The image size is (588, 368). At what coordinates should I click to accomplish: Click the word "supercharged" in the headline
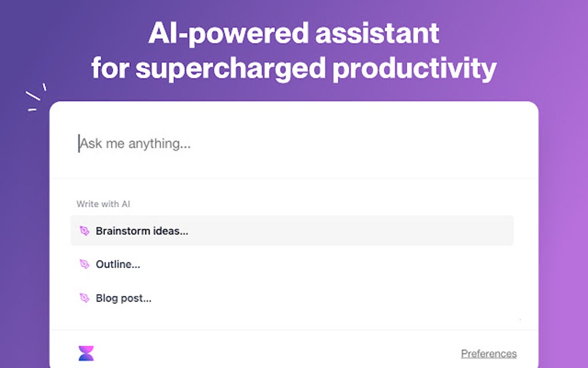click(230, 69)
